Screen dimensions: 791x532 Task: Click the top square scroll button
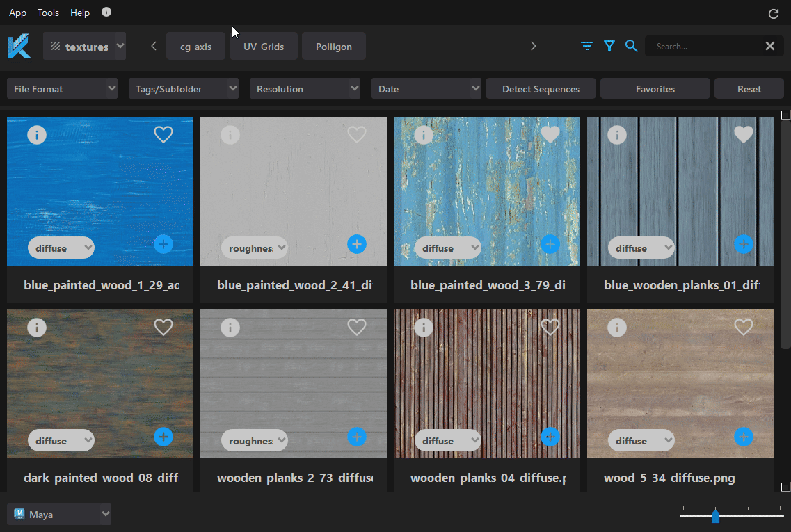(x=785, y=115)
